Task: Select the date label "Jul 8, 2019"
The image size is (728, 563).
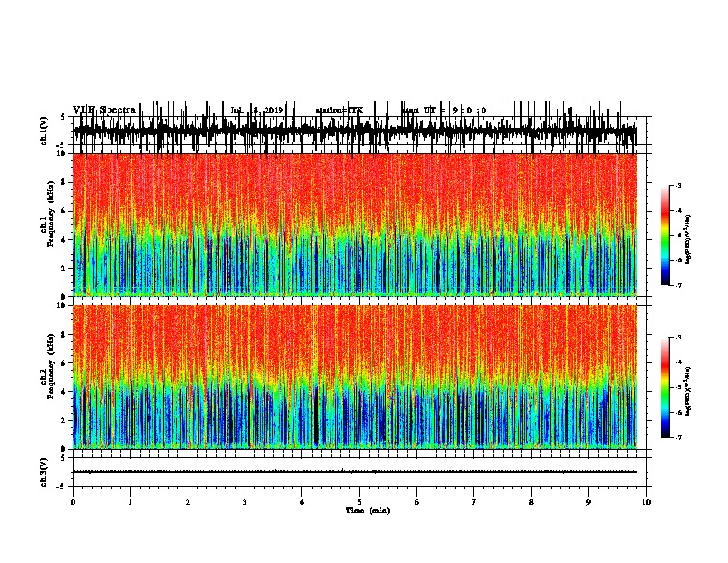Action: tap(256, 110)
